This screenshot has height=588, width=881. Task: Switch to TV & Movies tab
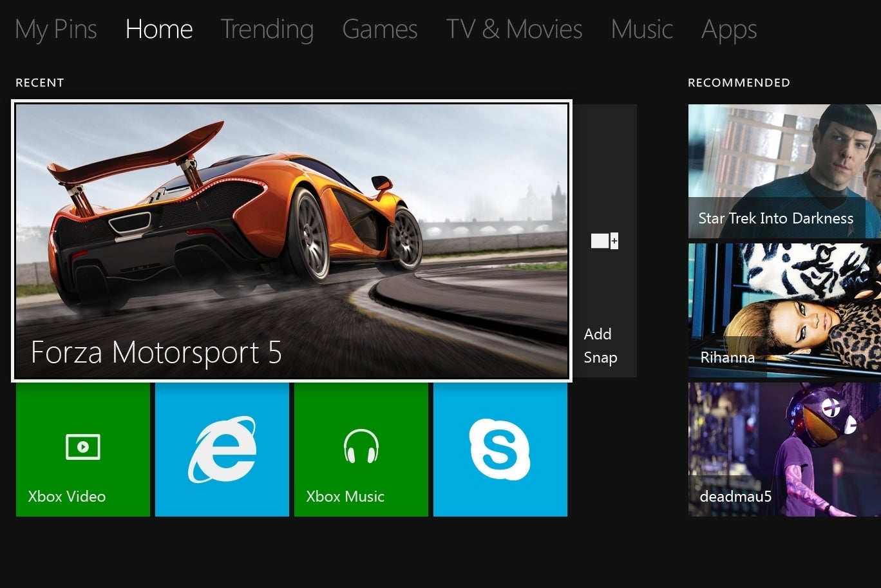point(514,29)
